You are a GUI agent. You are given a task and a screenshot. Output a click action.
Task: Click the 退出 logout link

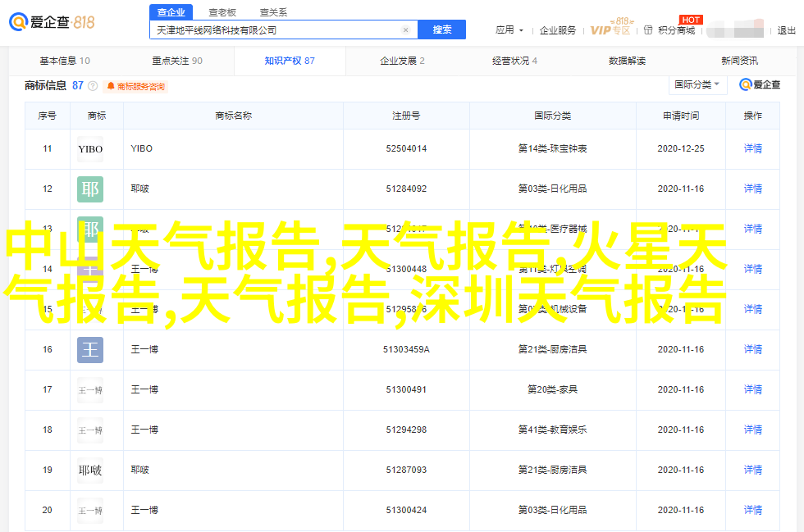786,30
